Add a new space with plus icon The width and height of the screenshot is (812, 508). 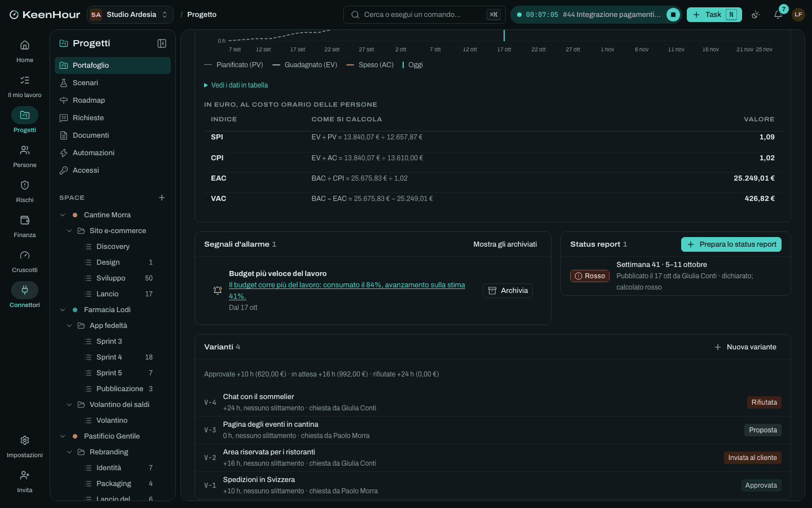tap(162, 198)
